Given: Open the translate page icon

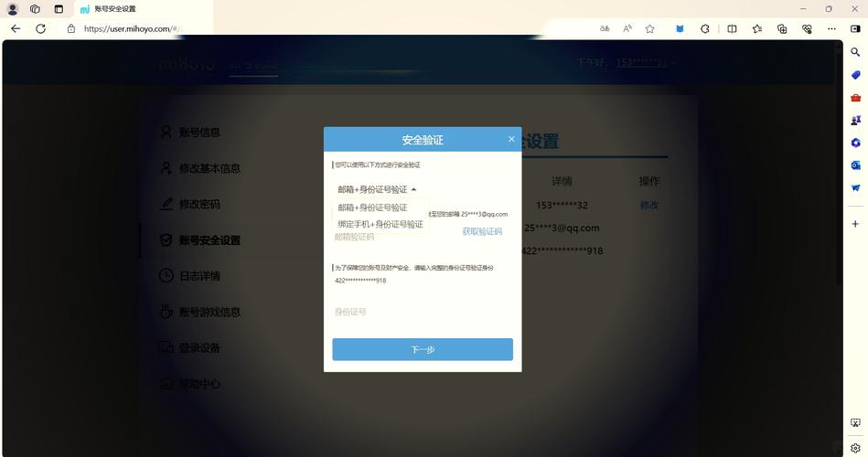Looking at the screenshot, I should click(x=605, y=28).
